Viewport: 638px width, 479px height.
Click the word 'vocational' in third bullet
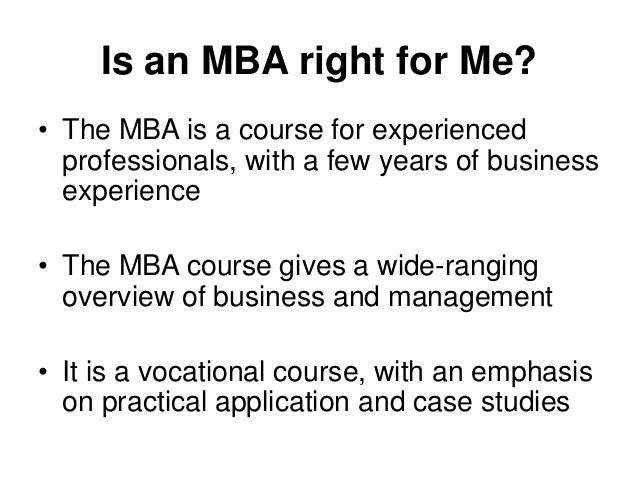199,372
